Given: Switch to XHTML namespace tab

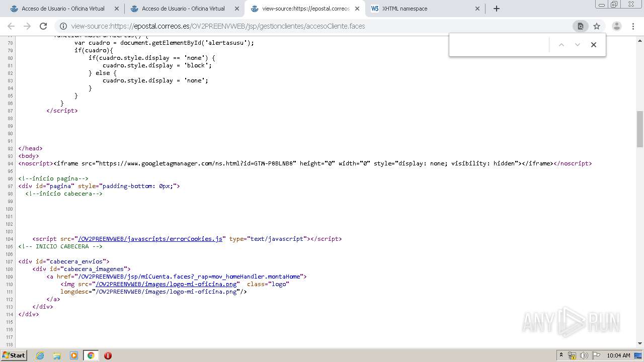Looking at the screenshot, I should (x=425, y=9).
